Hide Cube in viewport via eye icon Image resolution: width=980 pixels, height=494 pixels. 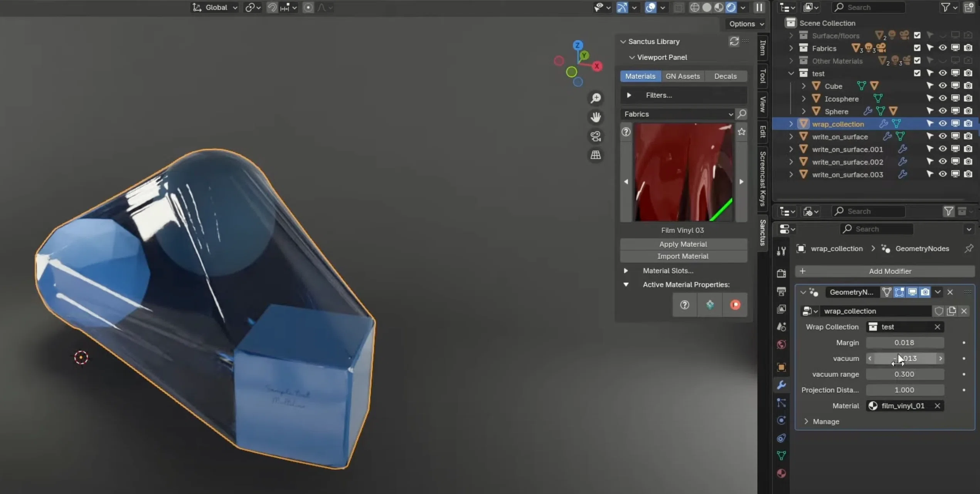coord(943,86)
